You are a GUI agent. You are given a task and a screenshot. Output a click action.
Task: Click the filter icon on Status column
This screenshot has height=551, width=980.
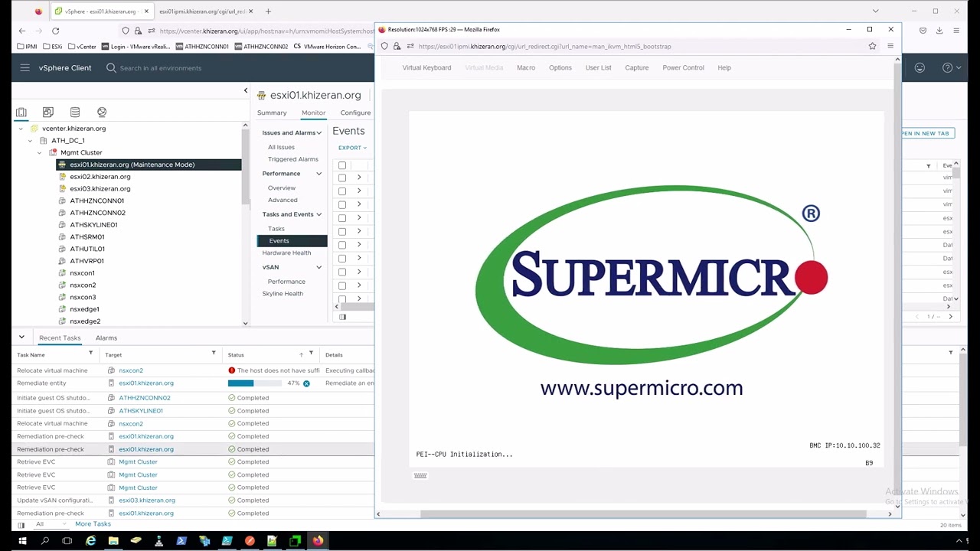pos(311,353)
